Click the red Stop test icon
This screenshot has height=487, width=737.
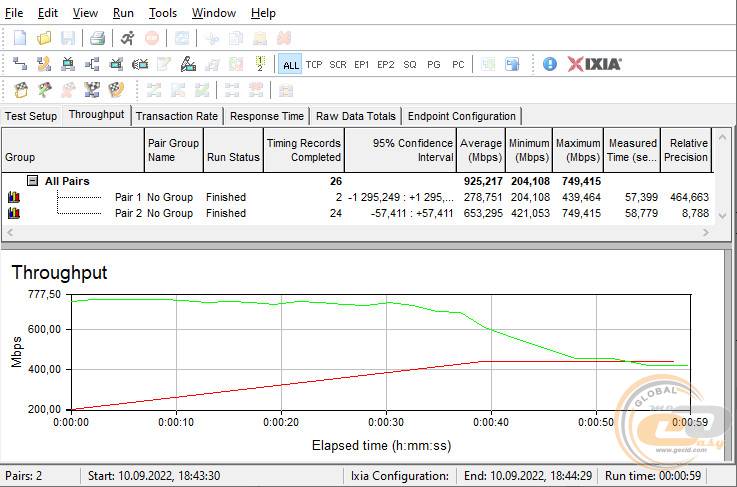point(152,38)
